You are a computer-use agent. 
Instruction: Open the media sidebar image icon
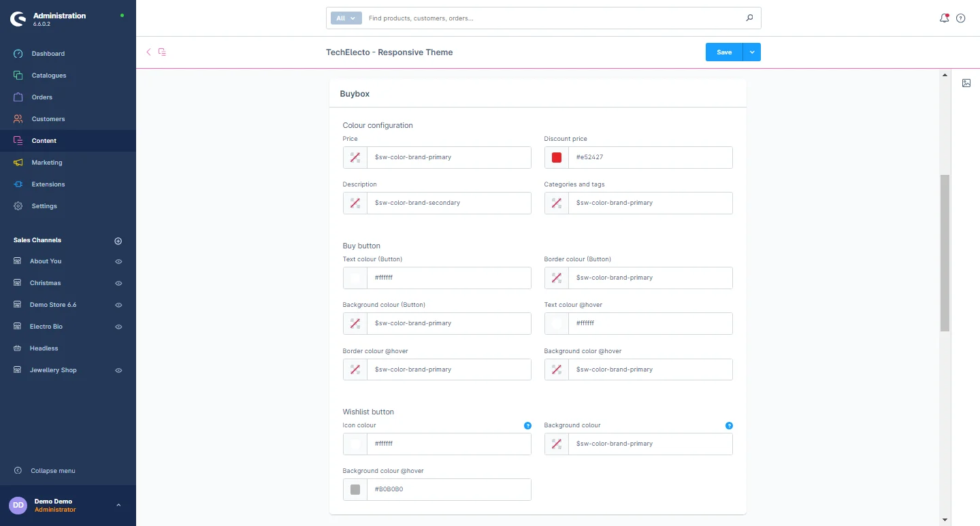pyautogui.click(x=966, y=83)
